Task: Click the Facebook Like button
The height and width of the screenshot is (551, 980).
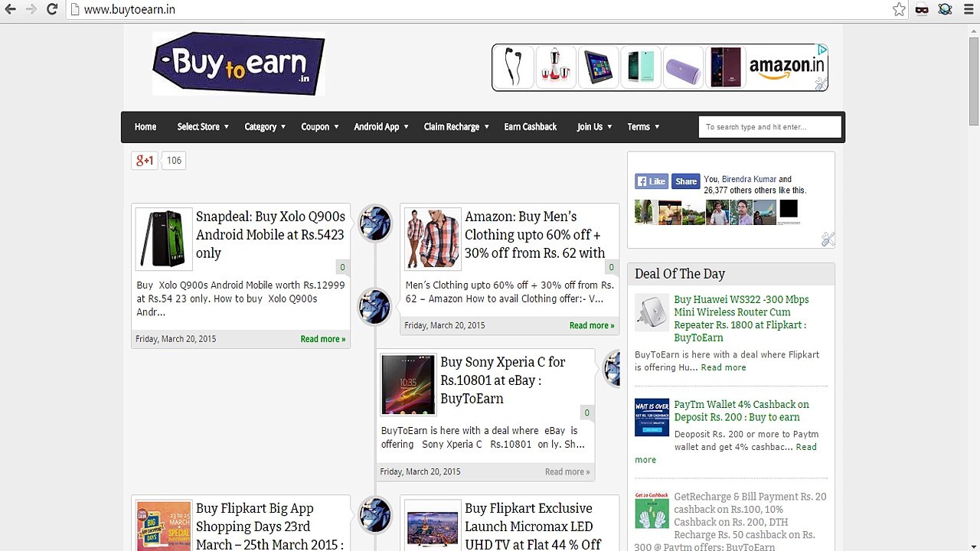Action: click(x=652, y=181)
